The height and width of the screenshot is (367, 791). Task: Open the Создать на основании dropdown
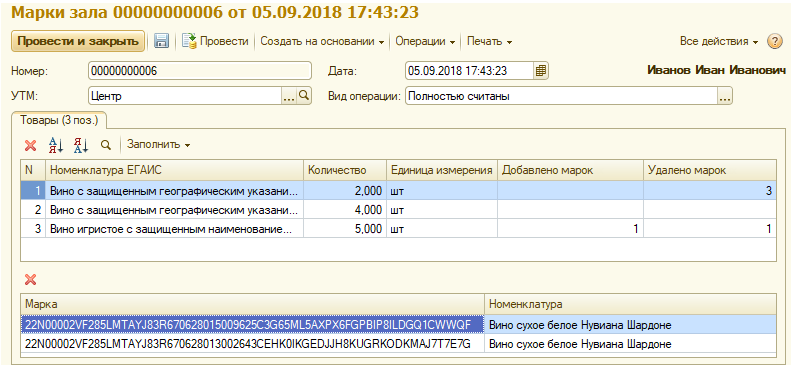322,41
